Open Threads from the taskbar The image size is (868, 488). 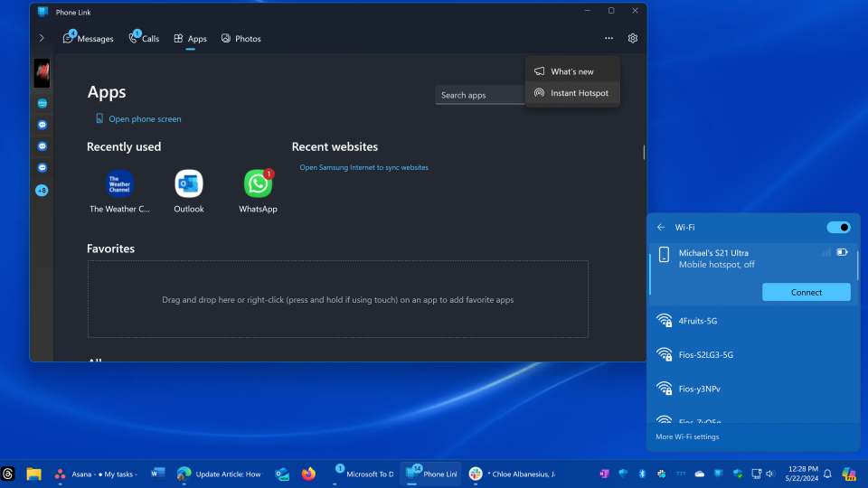tap(8, 474)
